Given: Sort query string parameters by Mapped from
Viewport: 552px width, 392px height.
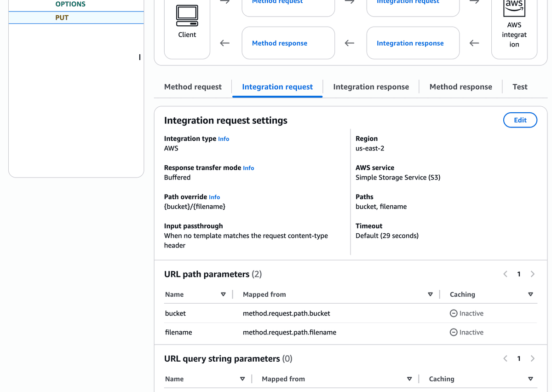Looking at the screenshot, I should (409, 379).
